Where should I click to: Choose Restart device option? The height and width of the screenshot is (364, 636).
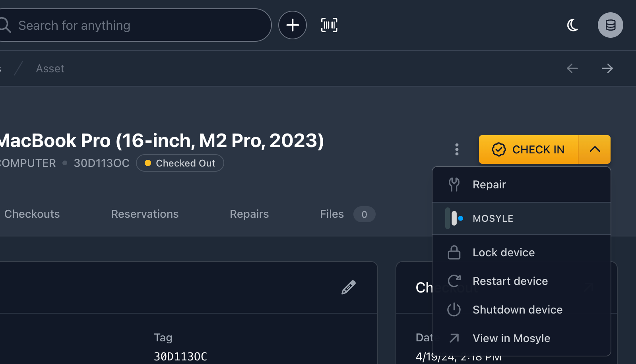click(x=522, y=281)
